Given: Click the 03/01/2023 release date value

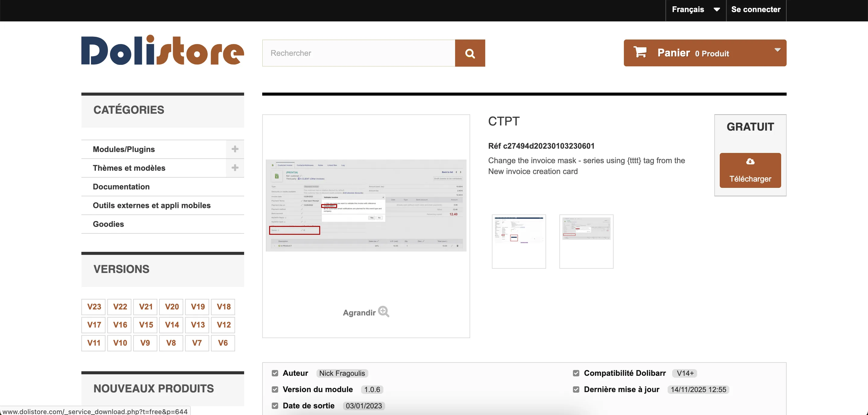Looking at the screenshot, I should coord(364,406).
